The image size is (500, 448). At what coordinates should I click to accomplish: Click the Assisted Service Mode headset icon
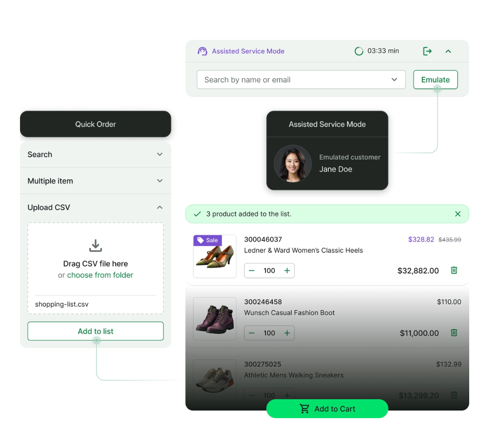pyautogui.click(x=202, y=51)
